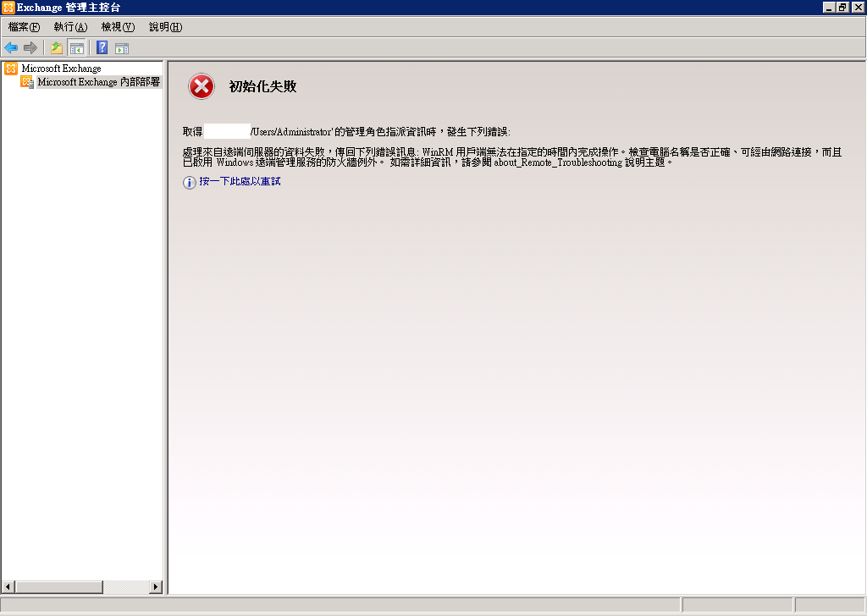Toggle the Show/Hide action pane icon
Screen dimensions: 867x616
pos(122,48)
